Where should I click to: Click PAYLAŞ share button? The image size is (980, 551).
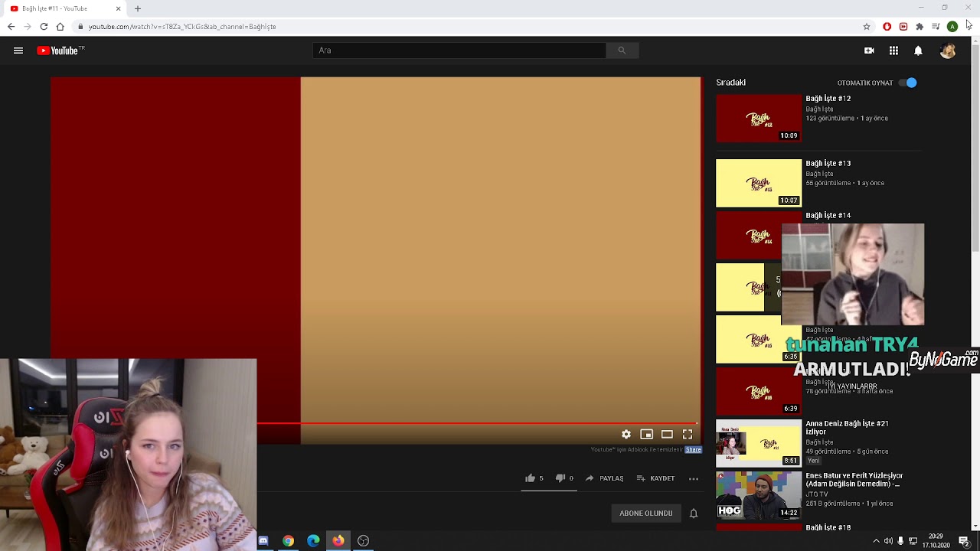tap(604, 478)
